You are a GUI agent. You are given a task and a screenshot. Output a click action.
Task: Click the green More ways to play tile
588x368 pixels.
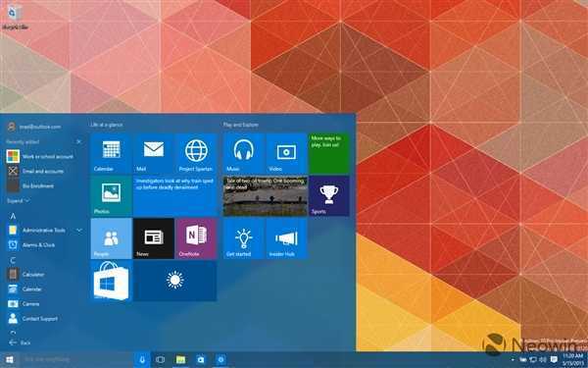tap(329, 154)
